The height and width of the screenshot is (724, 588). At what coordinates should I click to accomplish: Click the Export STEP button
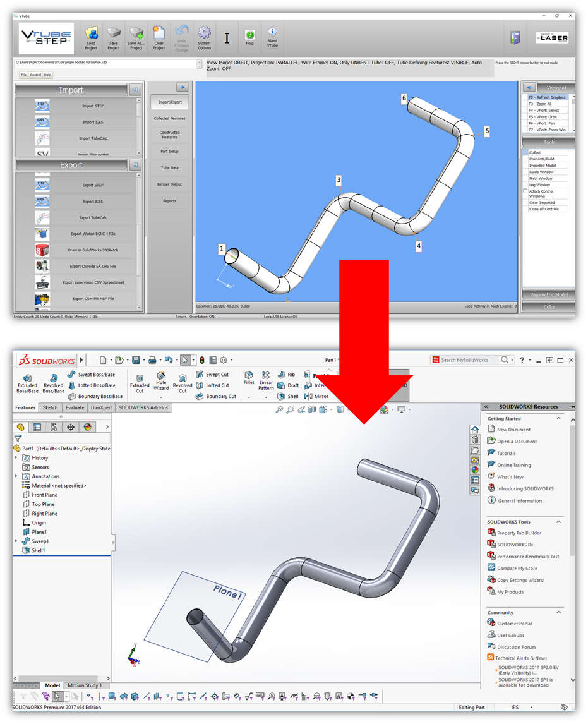click(93, 185)
